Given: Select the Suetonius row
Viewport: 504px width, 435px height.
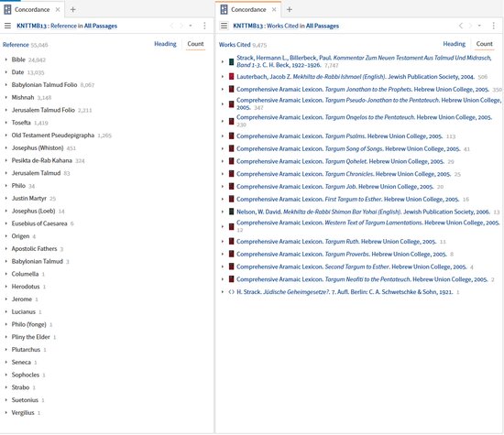Looking at the screenshot, I should click(27, 400).
